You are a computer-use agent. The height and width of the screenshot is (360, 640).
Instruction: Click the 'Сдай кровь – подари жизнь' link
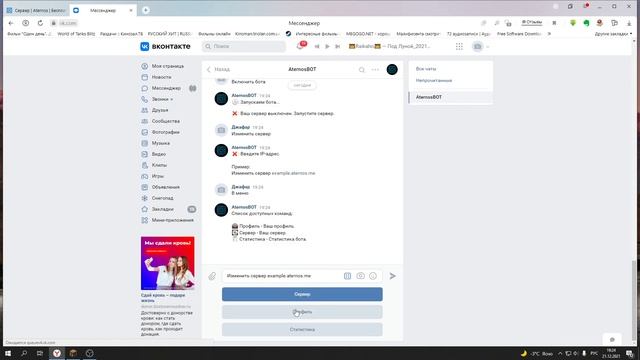point(163,298)
